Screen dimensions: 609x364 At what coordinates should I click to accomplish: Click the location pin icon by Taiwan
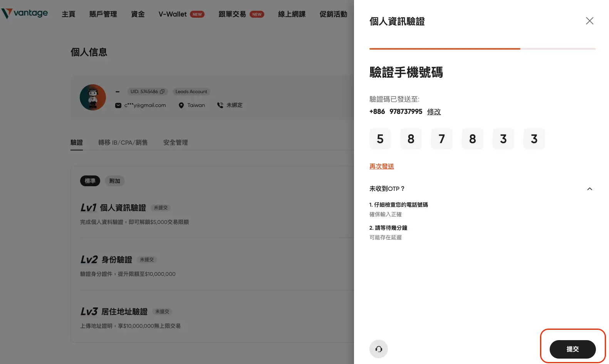(181, 105)
